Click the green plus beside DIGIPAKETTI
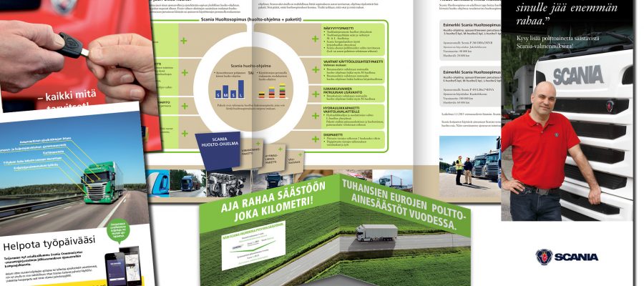Image resolution: width=644 pixels, height=286 pixels. 315,139
